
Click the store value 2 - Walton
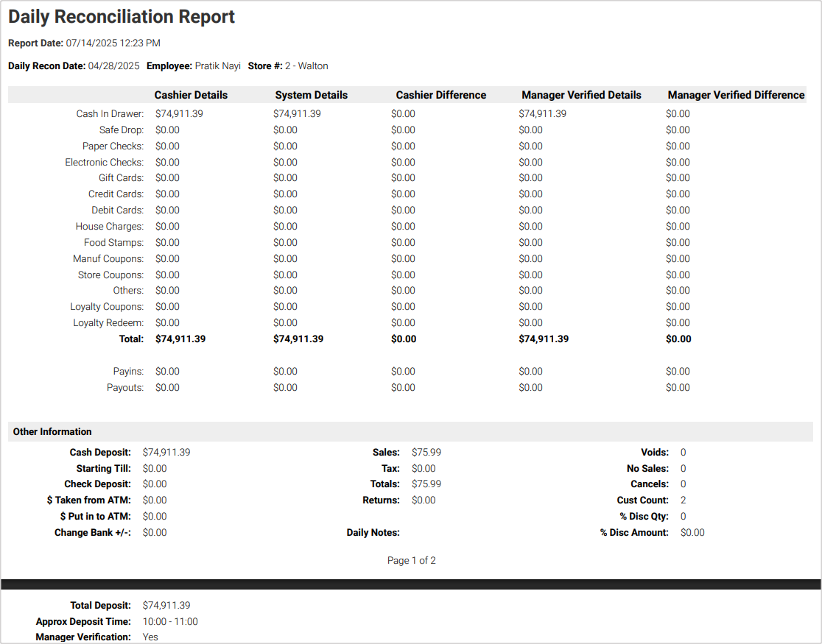306,66
